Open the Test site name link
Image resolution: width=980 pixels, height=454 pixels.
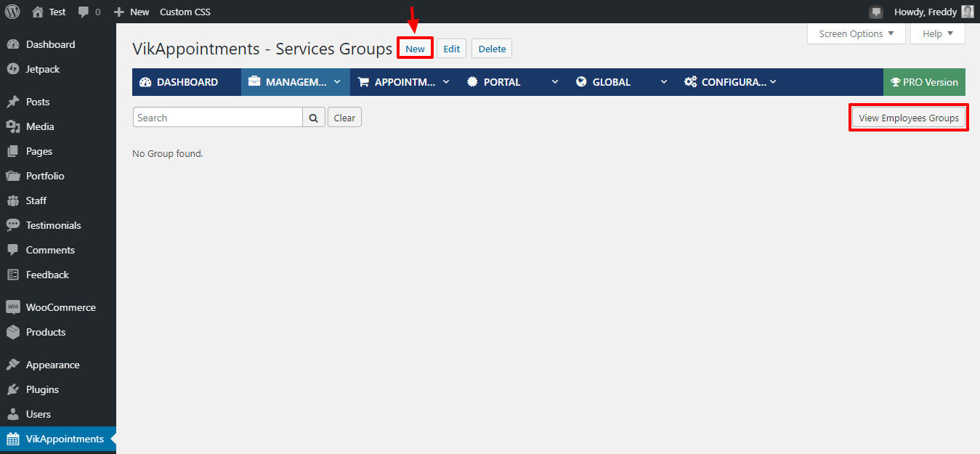(x=57, y=12)
